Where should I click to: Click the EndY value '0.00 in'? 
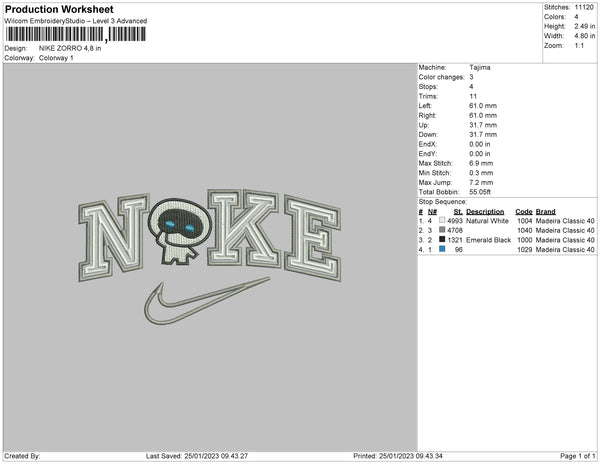click(479, 154)
